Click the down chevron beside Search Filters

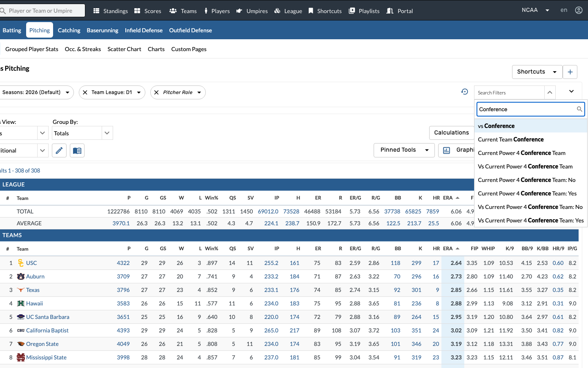[571, 92]
